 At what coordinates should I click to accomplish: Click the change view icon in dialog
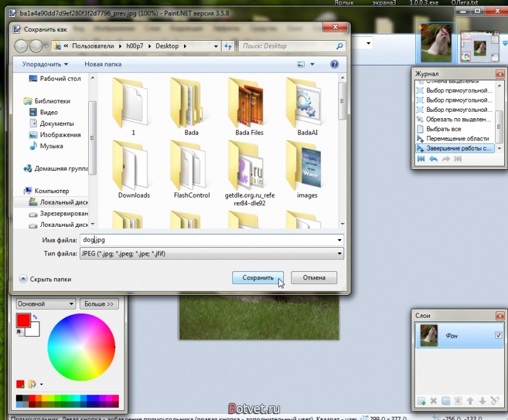coord(301,64)
